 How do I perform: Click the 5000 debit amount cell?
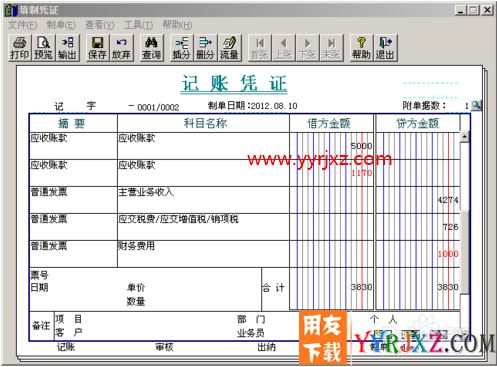tap(331, 146)
